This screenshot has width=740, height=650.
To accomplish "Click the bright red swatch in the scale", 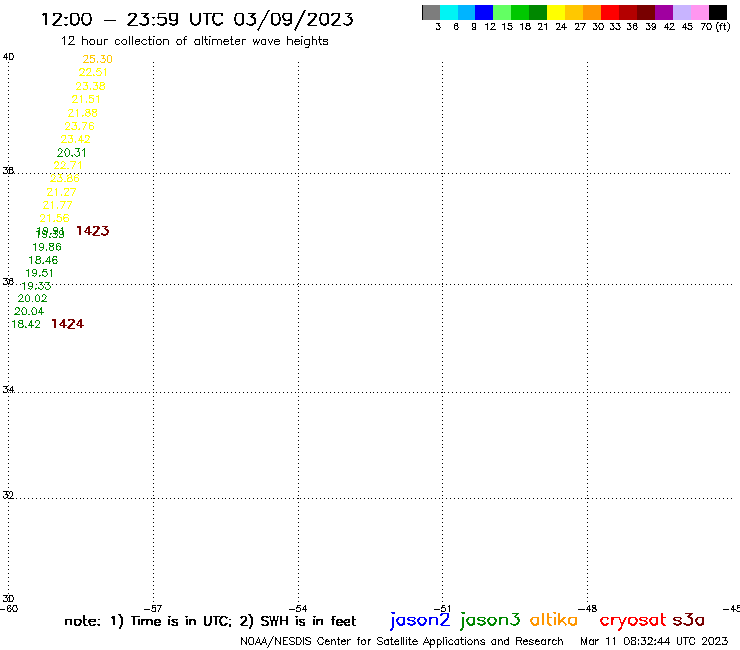I will pyautogui.click(x=610, y=12).
